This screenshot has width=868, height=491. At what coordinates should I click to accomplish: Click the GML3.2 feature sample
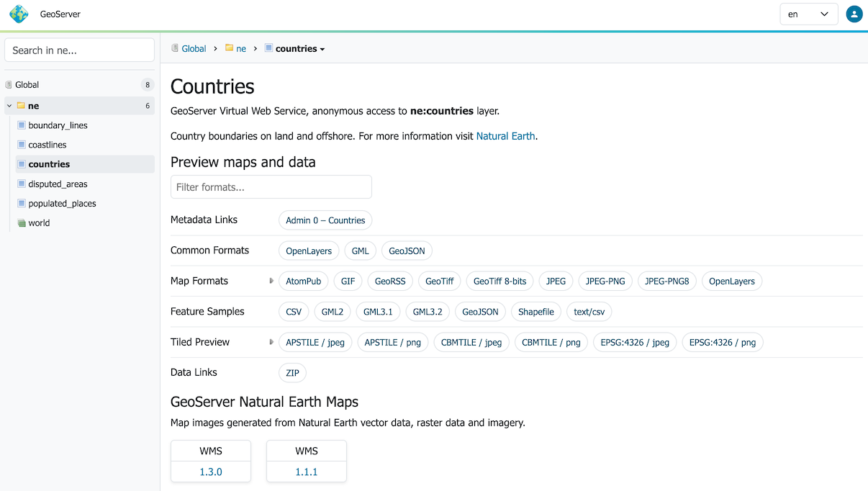pos(428,312)
